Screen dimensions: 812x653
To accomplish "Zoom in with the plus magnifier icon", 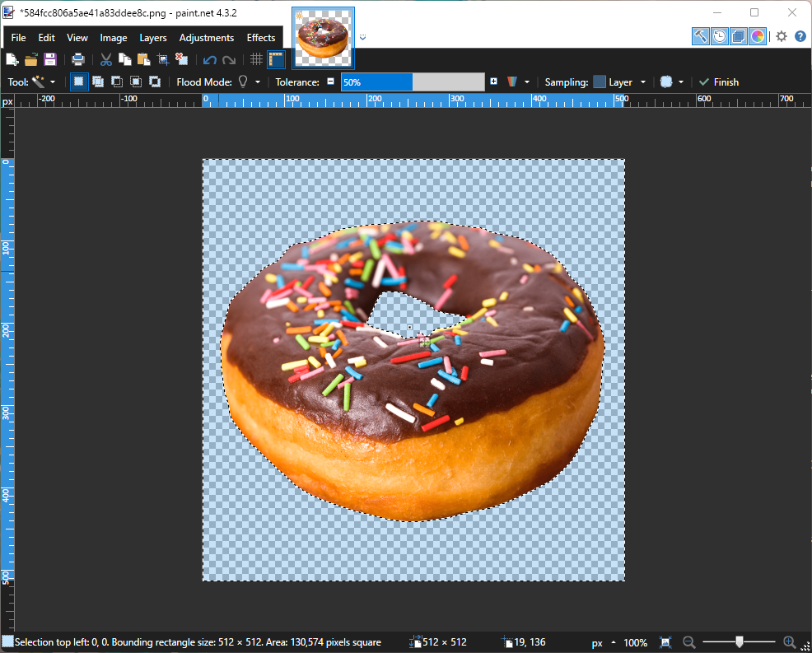I will 789,642.
